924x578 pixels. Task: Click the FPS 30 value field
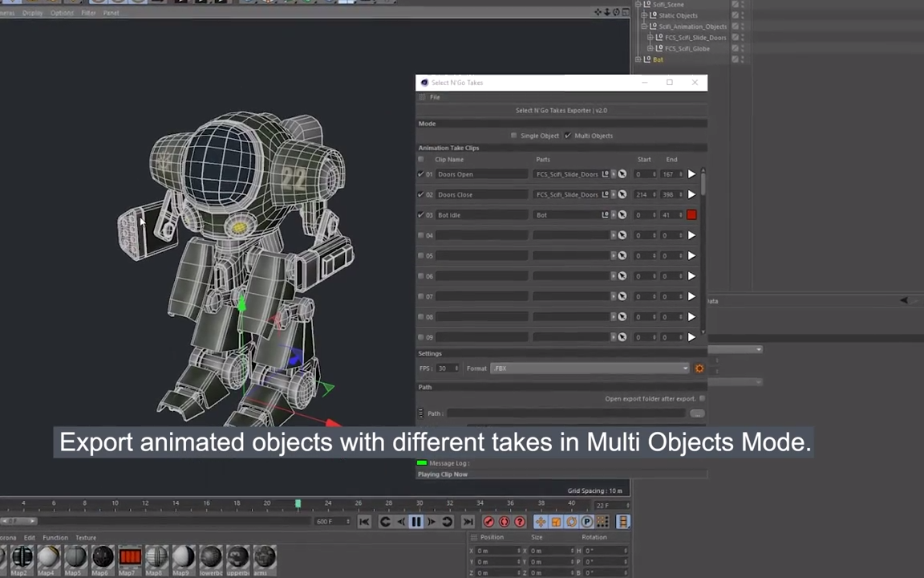point(448,368)
